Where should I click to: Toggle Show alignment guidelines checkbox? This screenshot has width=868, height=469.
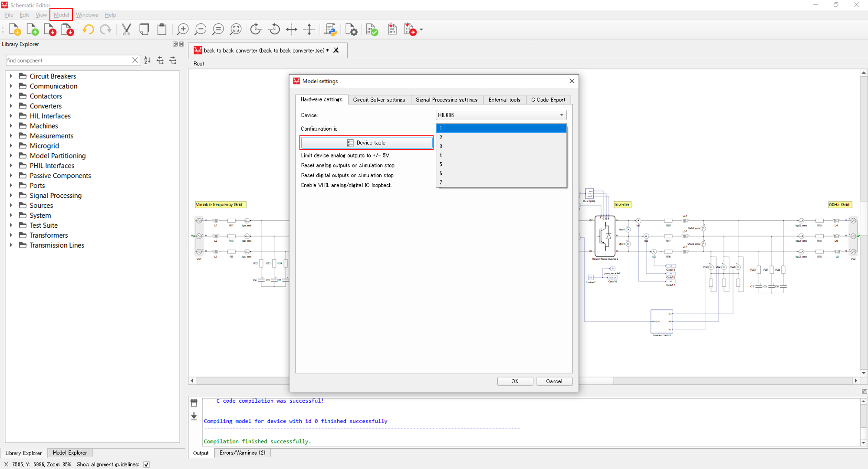tap(147, 464)
